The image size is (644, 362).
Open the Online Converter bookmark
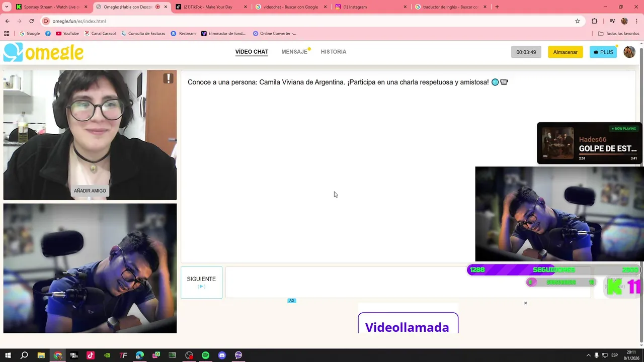[x=274, y=33]
